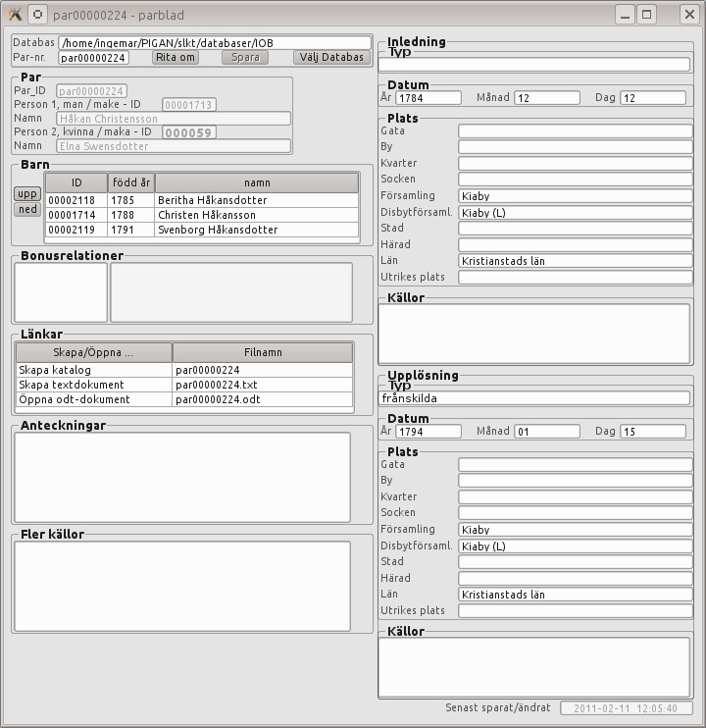Click 'Öppna odt-dokument' link row
The image size is (706, 728).
[94, 399]
